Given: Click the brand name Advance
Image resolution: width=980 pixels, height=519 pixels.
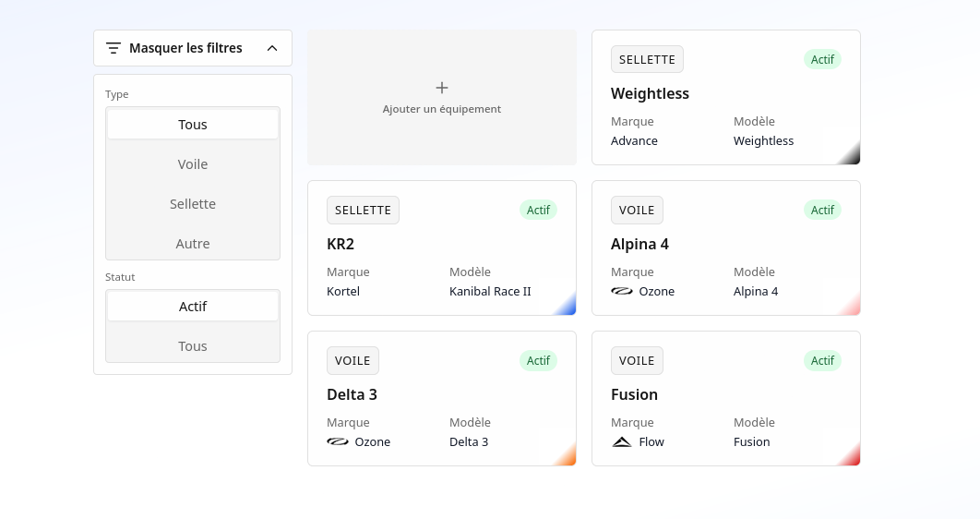Looking at the screenshot, I should [634, 140].
